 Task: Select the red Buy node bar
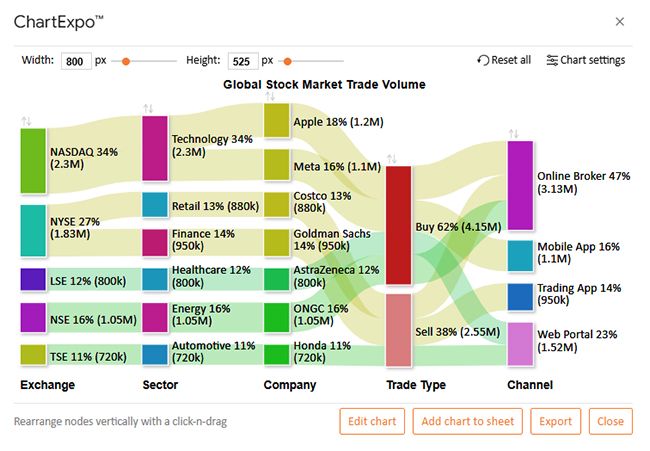[x=398, y=226]
